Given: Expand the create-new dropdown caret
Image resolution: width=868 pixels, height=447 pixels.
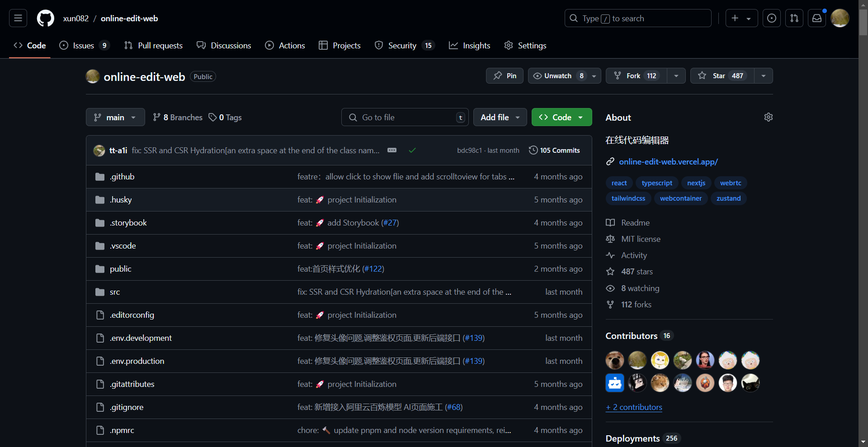Looking at the screenshot, I should click(x=749, y=19).
